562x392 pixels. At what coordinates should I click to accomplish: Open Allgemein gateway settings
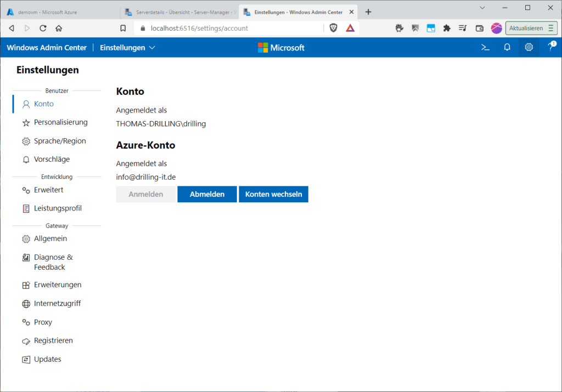tap(57, 239)
